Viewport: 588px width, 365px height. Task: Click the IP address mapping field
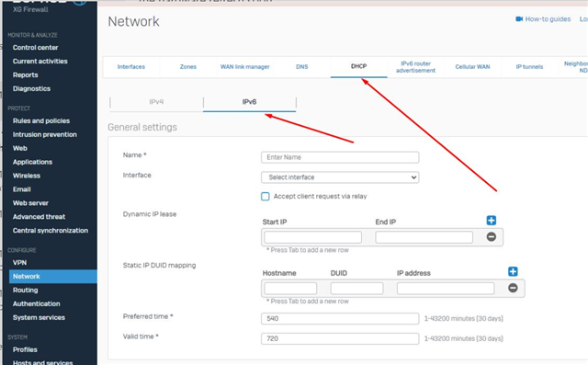pyautogui.click(x=446, y=288)
